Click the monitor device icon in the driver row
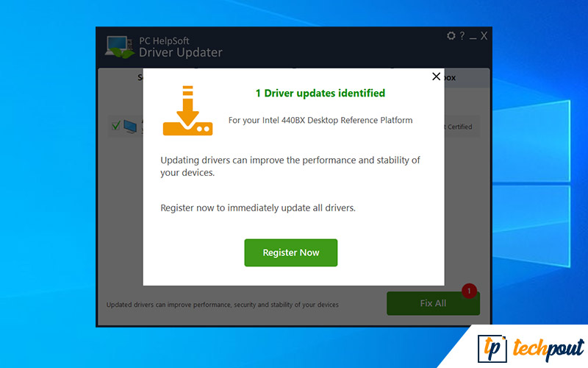Screen dimensions: 588x368 tap(130, 127)
